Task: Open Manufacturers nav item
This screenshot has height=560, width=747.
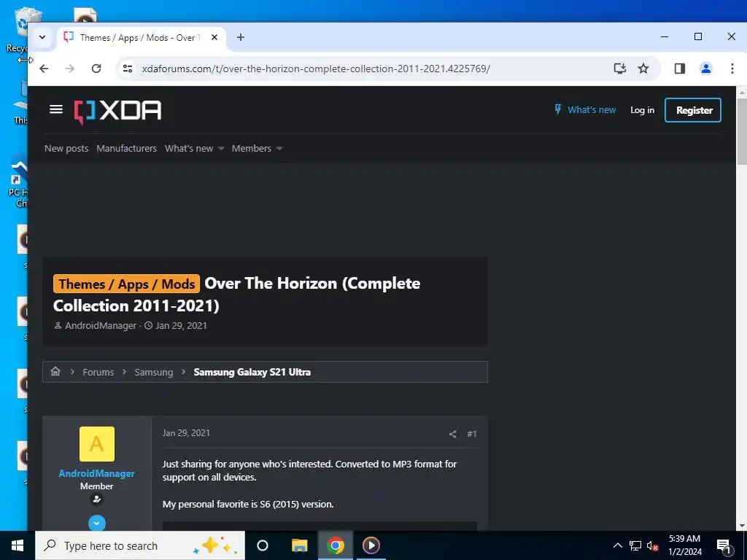Action: point(126,149)
